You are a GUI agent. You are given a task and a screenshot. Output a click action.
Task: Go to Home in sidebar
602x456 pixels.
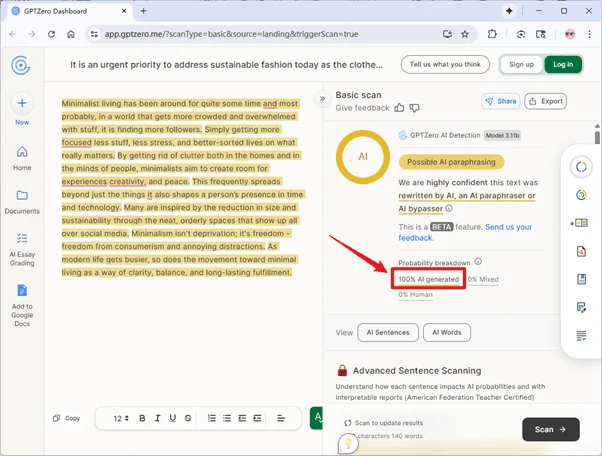tap(22, 159)
